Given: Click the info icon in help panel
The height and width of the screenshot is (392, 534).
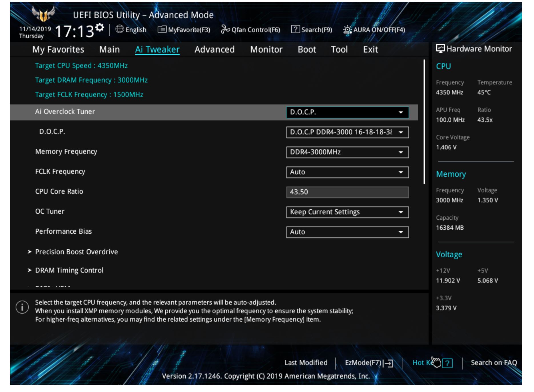Looking at the screenshot, I should [22, 307].
